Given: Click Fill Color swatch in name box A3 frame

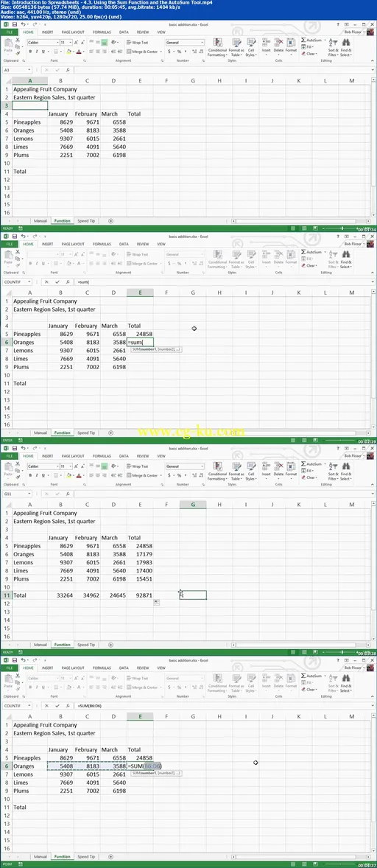Looking at the screenshot, I should [x=68, y=52].
